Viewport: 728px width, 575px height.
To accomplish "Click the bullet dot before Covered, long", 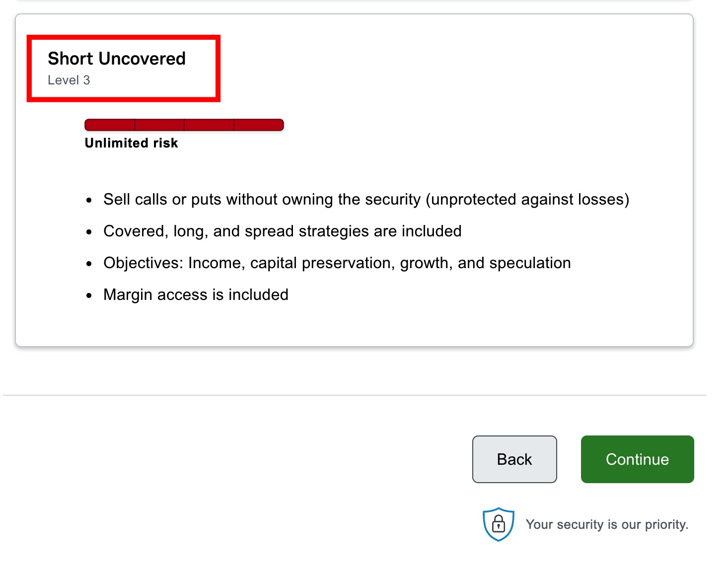I will [x=89, y=232].
